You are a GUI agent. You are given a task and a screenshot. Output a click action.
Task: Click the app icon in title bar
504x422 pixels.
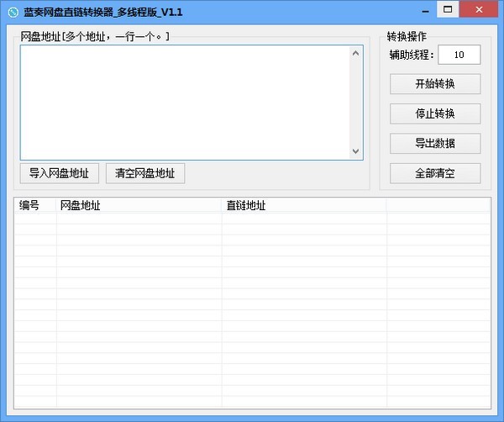click(x=13, y=13)
